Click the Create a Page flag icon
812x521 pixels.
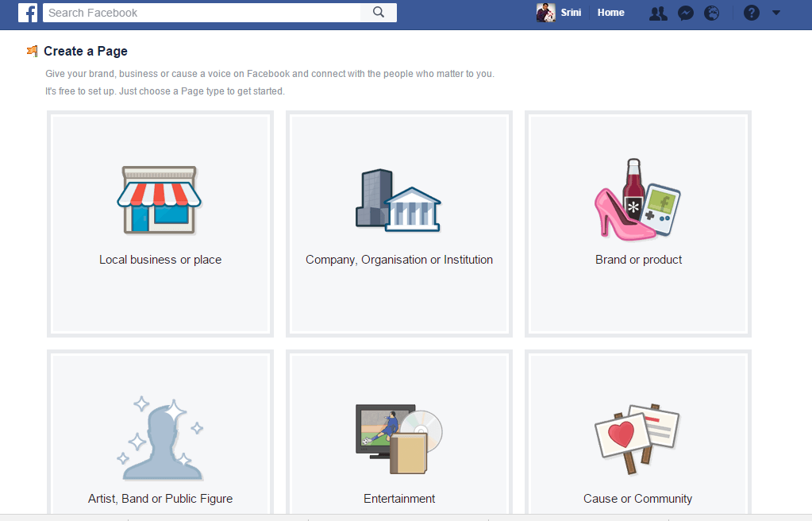click(x=32, y=51)
